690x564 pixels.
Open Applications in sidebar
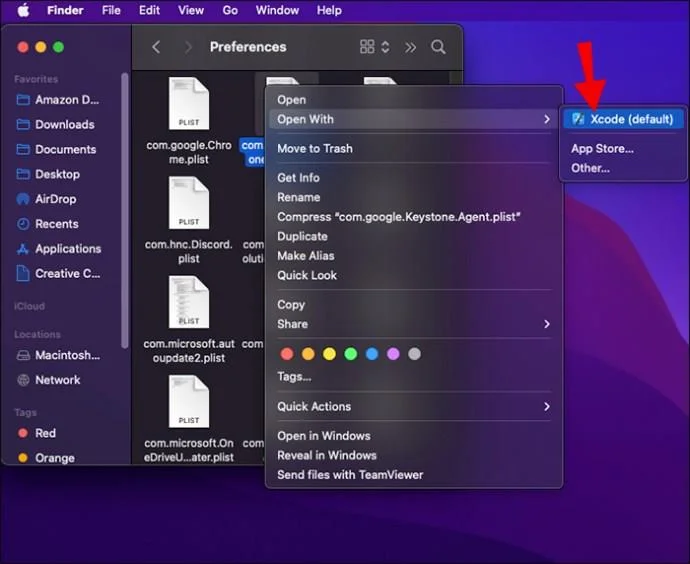[59, 249]
